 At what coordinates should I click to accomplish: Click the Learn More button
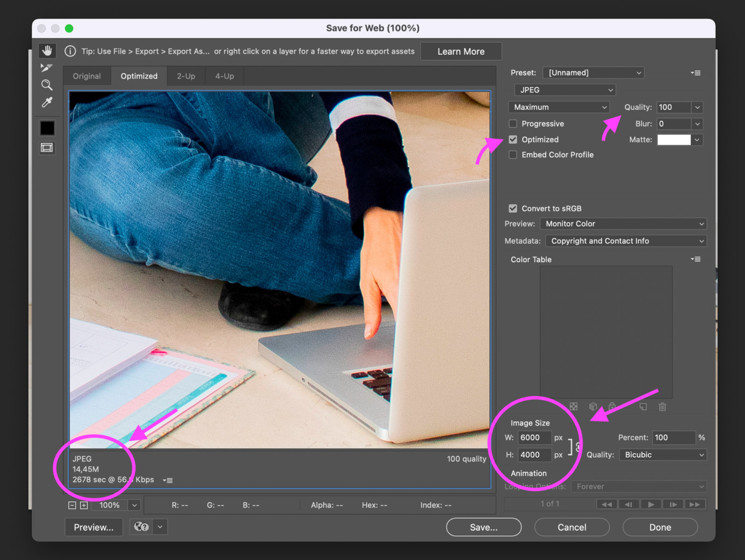pos(461,52)
